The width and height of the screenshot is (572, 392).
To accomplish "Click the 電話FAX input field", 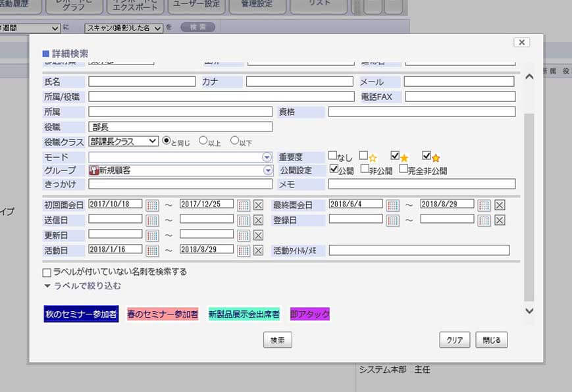I will click(x=460, y=97).
